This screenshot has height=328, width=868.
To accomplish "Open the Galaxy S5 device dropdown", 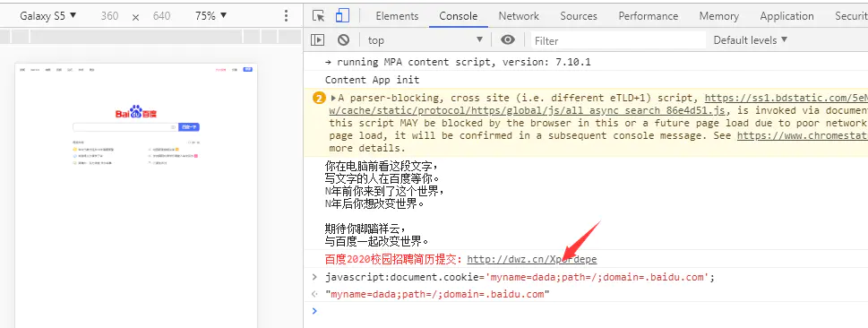I will pyautogui.click(x=48, y=16).
